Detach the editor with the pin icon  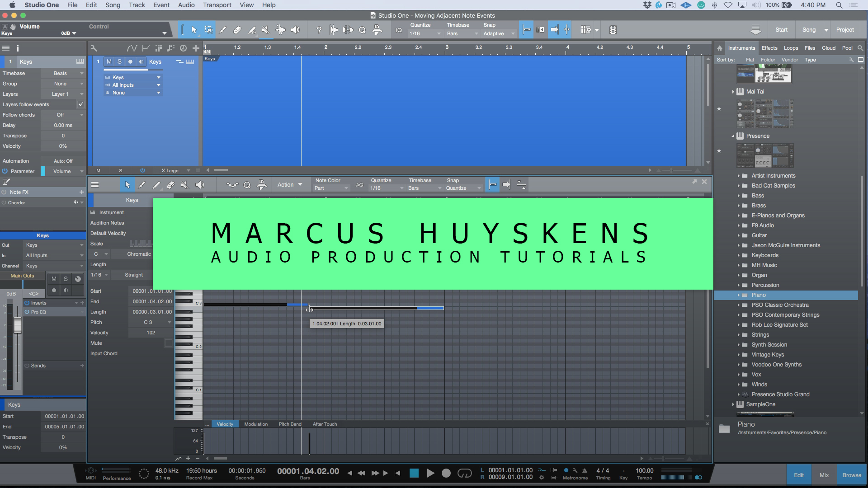(x=694, y=182)
